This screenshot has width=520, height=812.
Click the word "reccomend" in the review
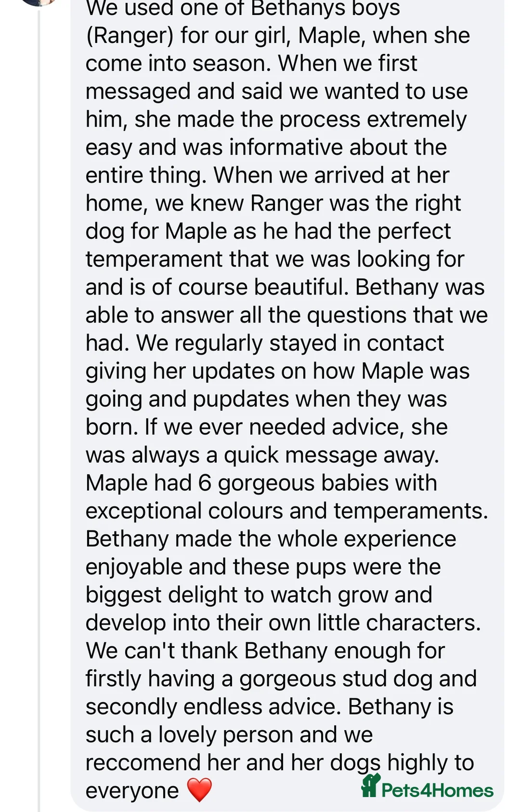pos(143,763)
